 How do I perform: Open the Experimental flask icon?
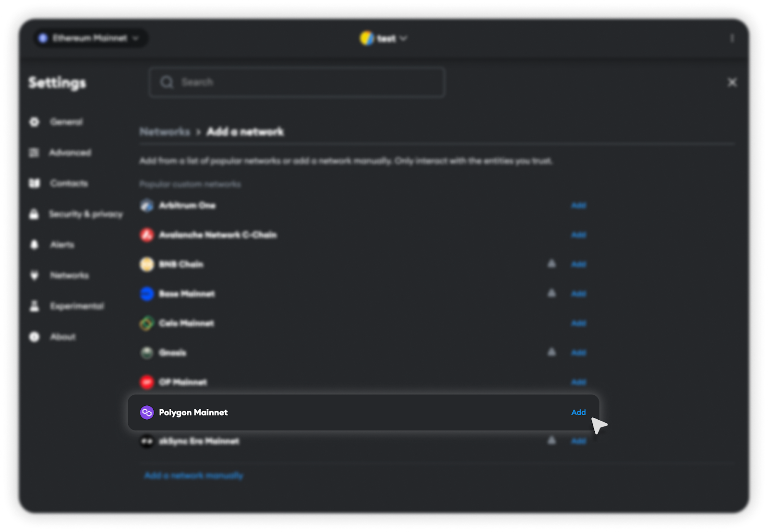[x=34, y=306]
